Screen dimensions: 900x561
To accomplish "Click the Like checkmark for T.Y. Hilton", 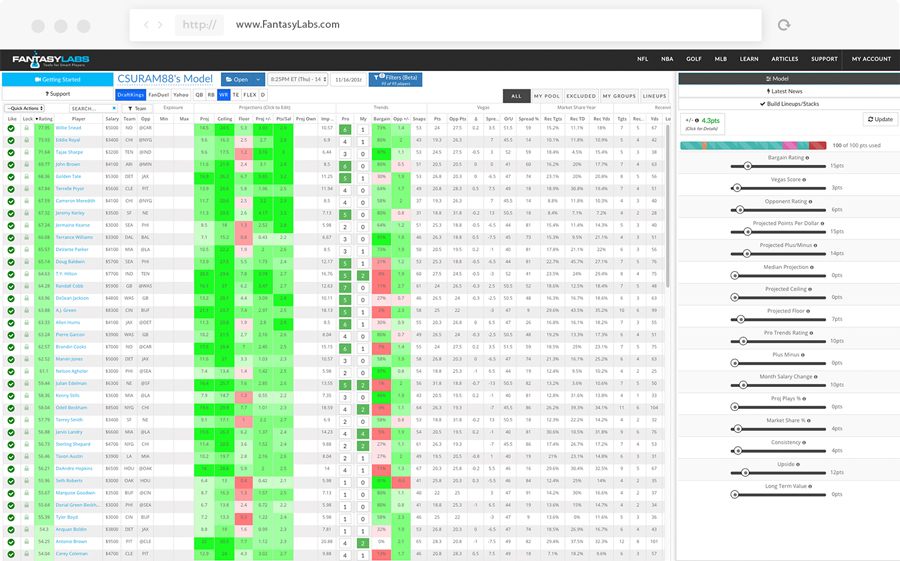I will [x=11, y=274].
